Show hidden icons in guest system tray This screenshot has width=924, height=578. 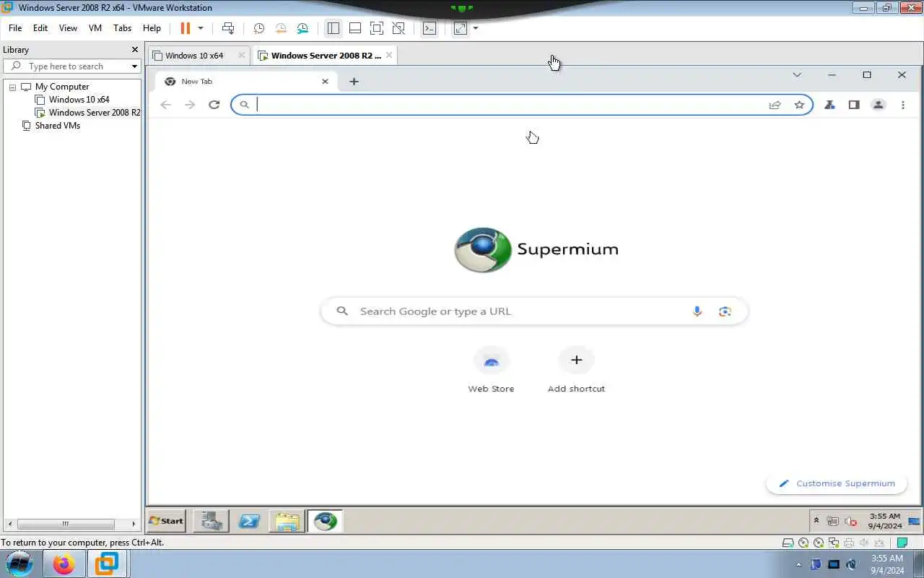[816, 521]
